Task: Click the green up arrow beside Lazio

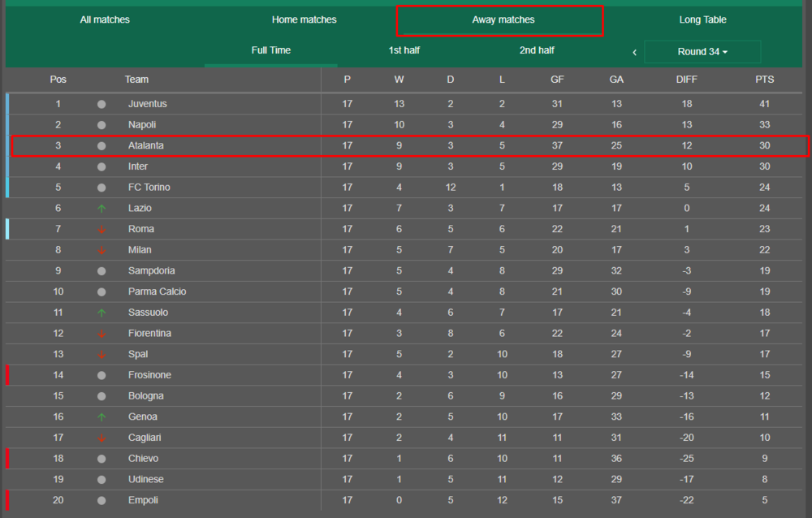Action: tap(101, 209)
